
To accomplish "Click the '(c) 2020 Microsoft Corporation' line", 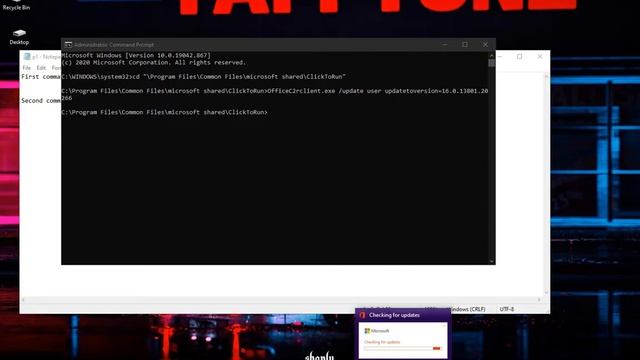I will [154, 63].
